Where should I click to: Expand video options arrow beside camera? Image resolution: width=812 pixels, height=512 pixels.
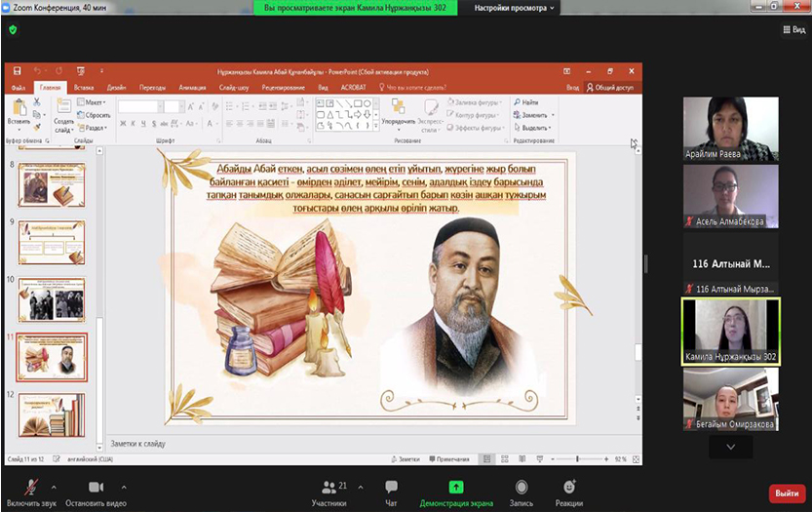pyautogui.click(x=123, y=486)
